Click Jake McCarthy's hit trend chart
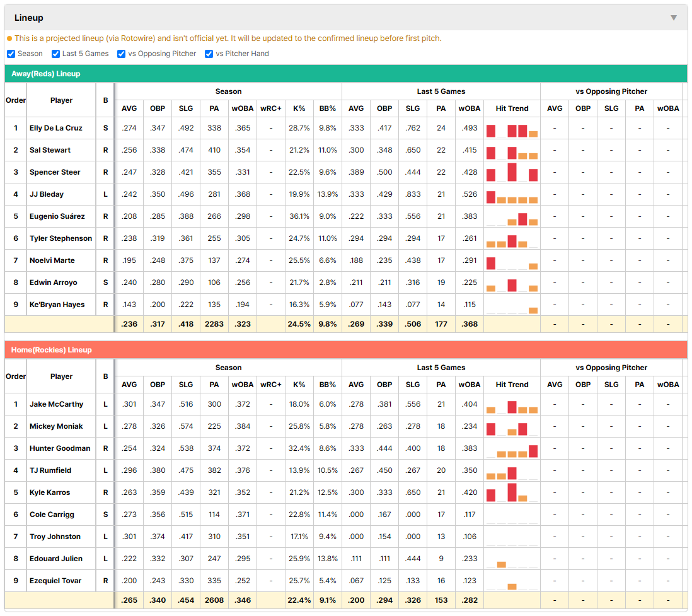The height and width of the screenshot is (616, 692). tap(512, 407)
